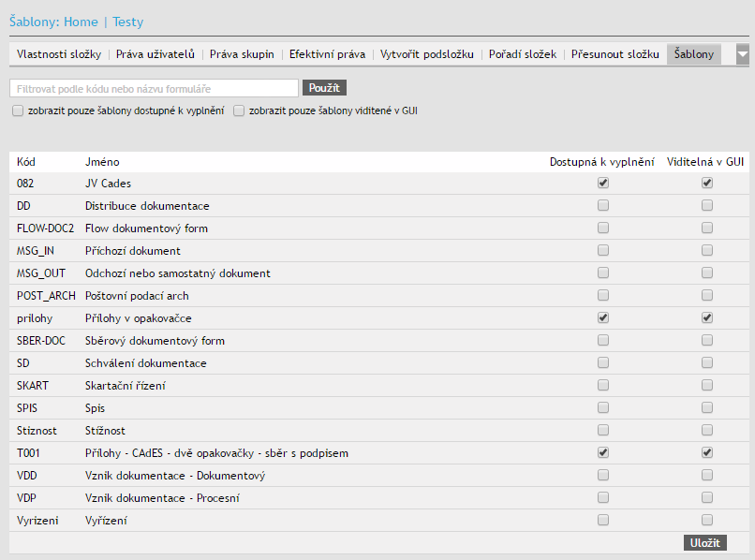Click the Home breadcrumb link
This screenshot has height=560, width=755.
tap(81, 22)
